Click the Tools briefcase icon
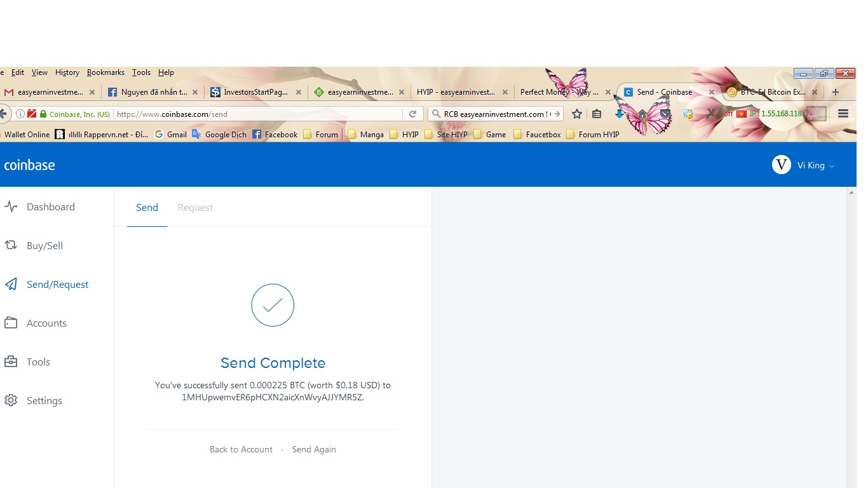This screenshot has width=868, height=488. pos(11,362)
